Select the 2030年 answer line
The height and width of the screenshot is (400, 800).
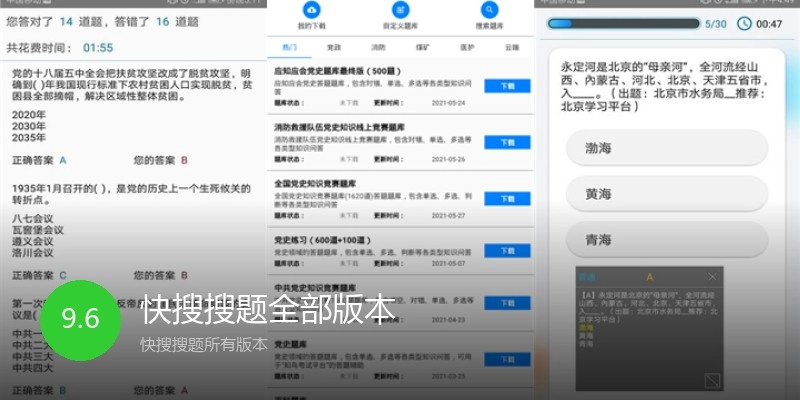tap(29, 126)
